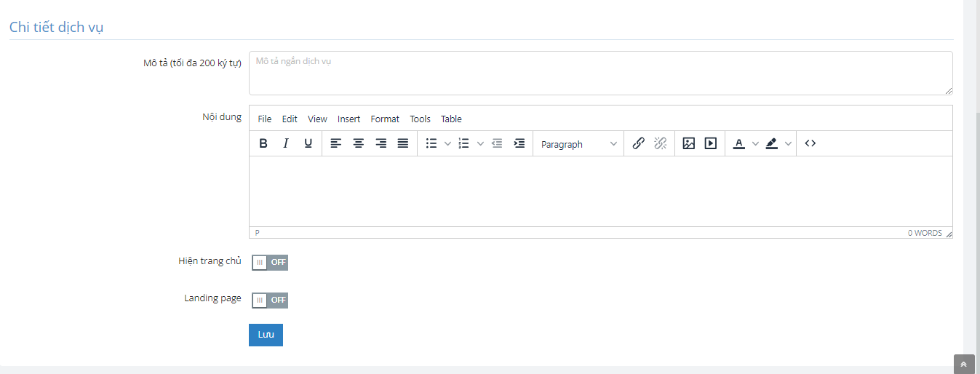The height and width of the screenshot is (374, 980).
Task: Expand the bullet list style options arrow
Action: click(x=448, y=144)
